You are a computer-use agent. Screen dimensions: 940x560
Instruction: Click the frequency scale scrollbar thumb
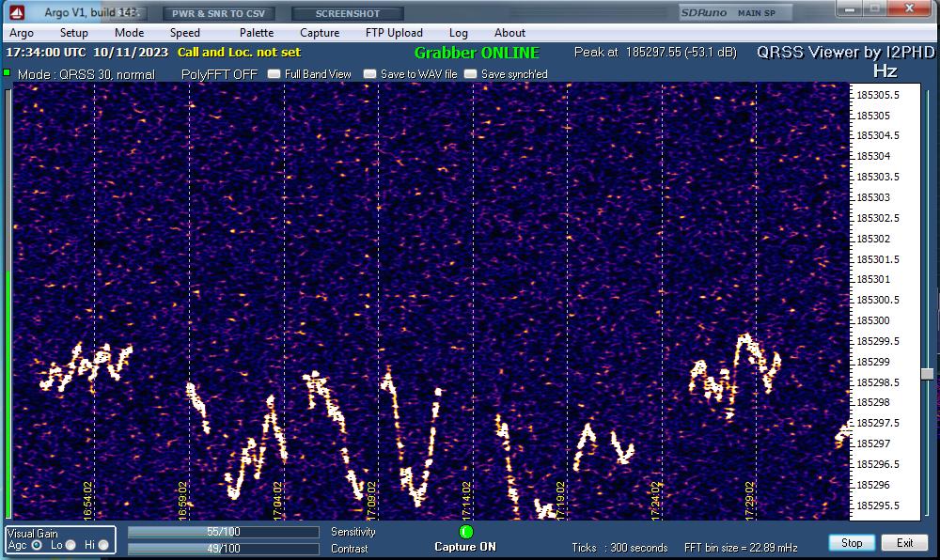[x=927, y=374]
